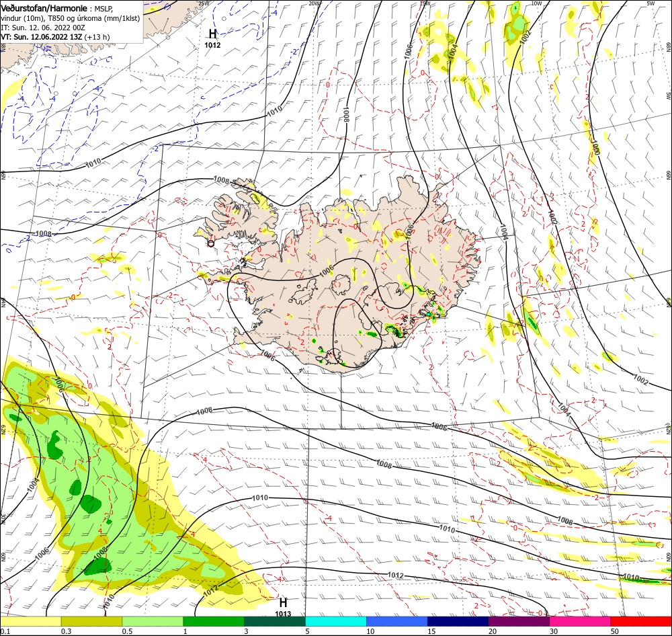Click the '20W' longitude label
Screen dimensions: 672x636
(x=314, y=3)
